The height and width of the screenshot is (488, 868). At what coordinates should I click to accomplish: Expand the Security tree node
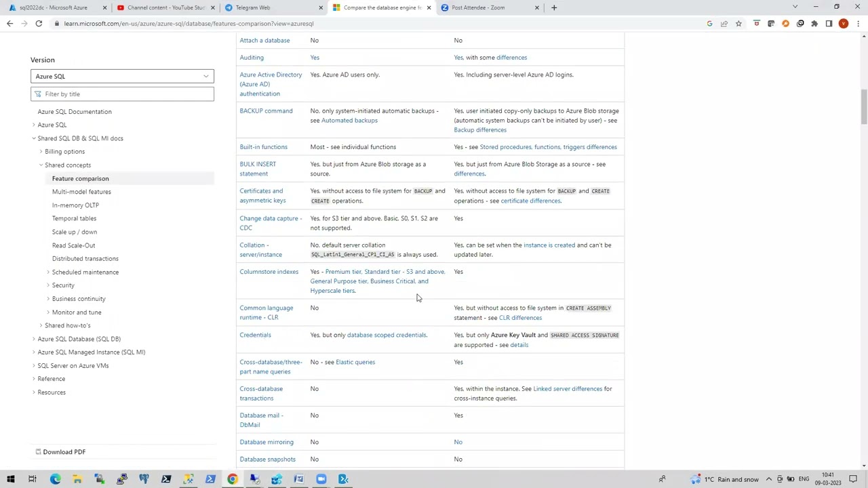(48, 285)
